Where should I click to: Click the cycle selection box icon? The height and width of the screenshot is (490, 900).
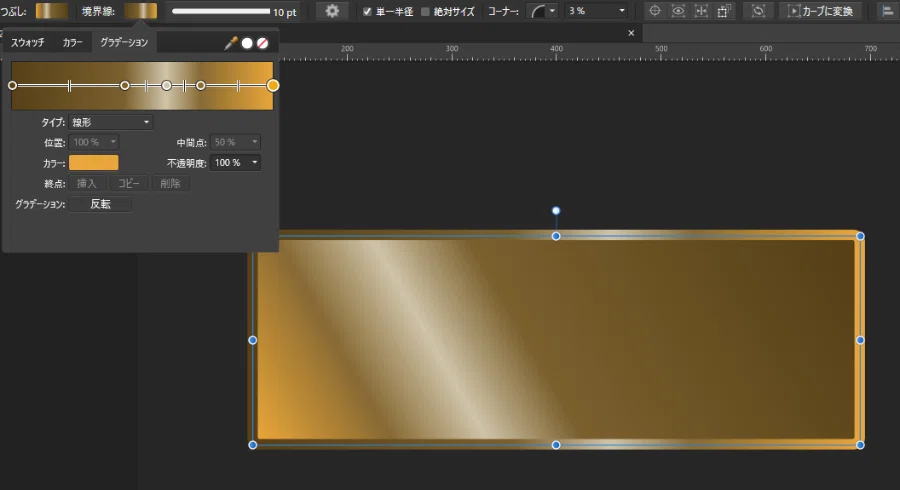758,11
